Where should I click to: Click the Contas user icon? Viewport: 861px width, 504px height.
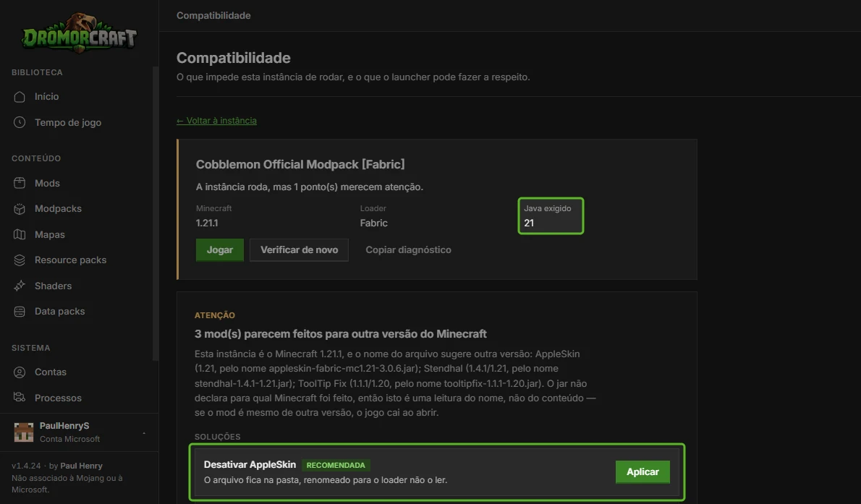[x=20, y=372]
